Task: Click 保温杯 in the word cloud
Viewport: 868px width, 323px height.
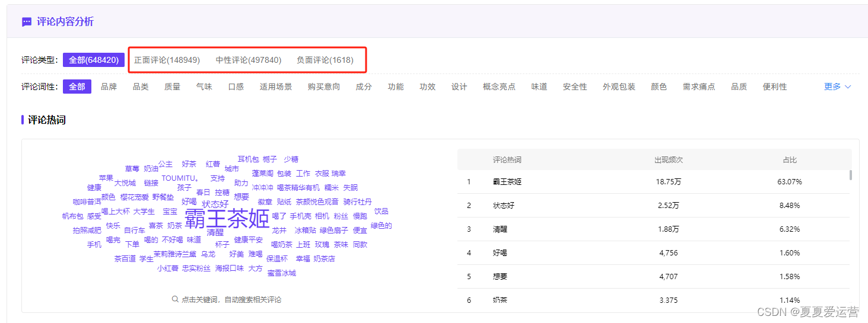Action: click(277, 259)
